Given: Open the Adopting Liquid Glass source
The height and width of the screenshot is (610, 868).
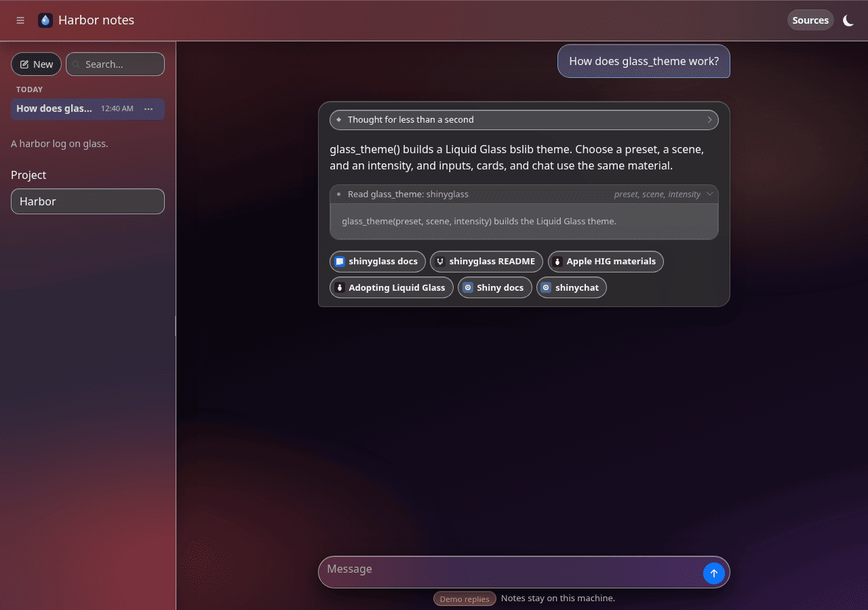Looking at the screenshot, I should point(391,288).
